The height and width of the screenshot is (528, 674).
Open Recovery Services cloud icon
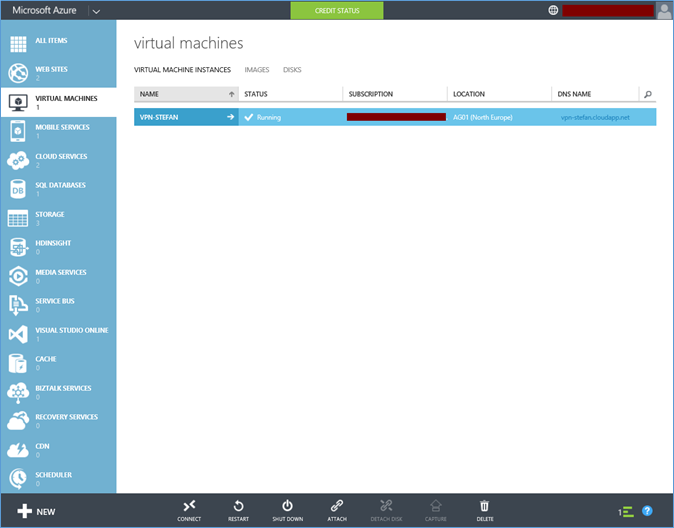(18, 421)
